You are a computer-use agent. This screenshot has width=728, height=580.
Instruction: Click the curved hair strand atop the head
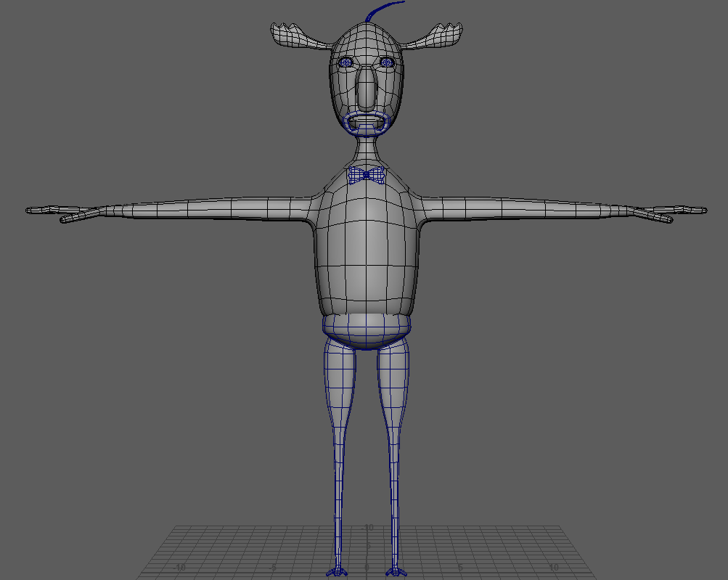click(382, 9)
